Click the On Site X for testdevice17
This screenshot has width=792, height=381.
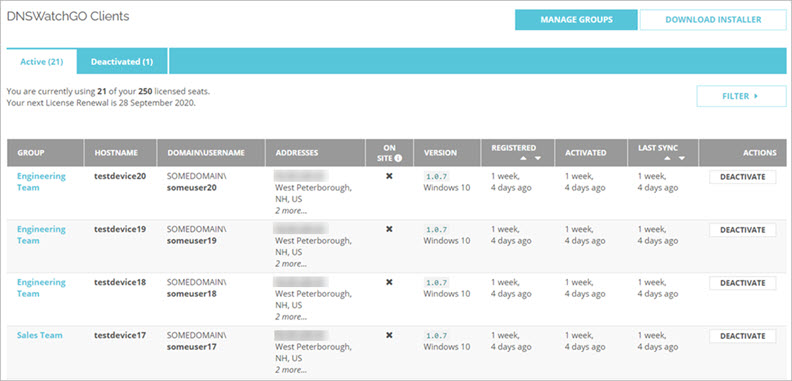click(389, 335)
